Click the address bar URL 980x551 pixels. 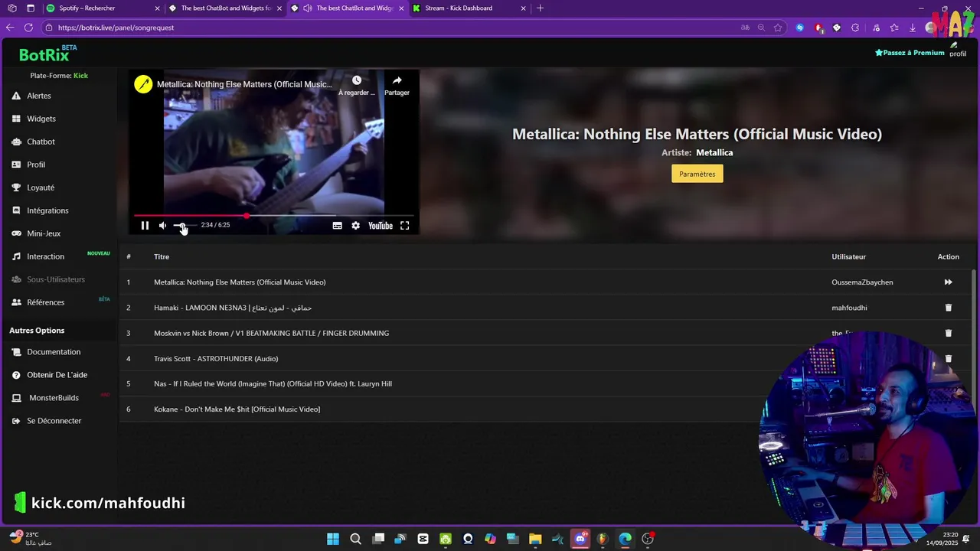point(116,28)
